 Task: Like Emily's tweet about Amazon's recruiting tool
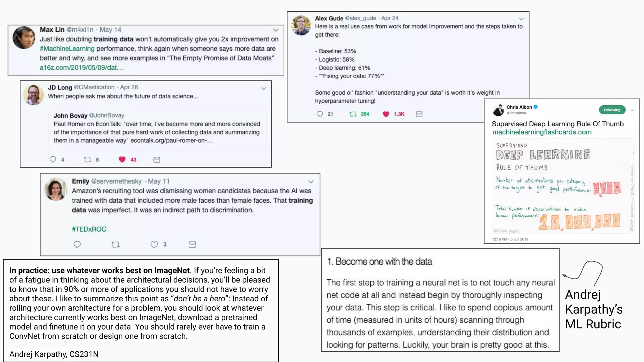click(x=154, y=244)
